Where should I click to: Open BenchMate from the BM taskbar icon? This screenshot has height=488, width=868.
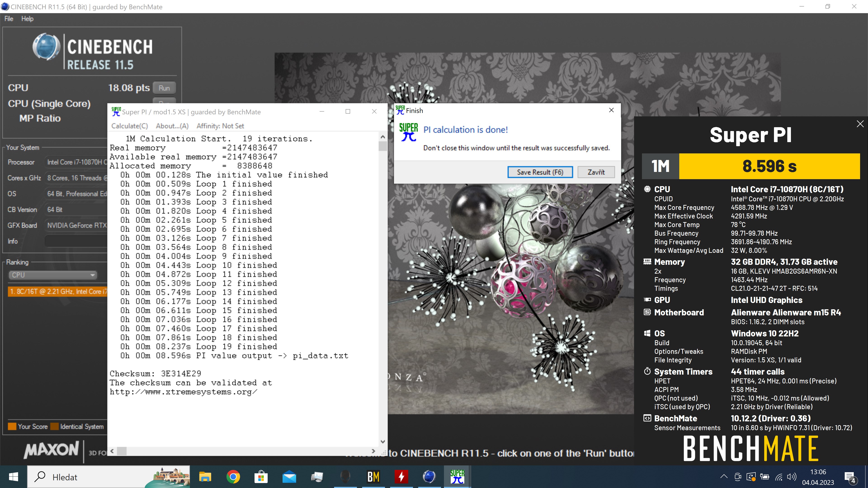(373, 476)
